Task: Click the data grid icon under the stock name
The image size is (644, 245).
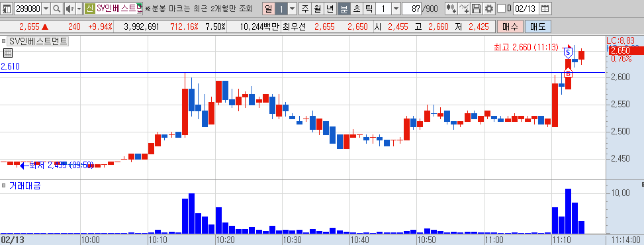Action: point(8,52)
